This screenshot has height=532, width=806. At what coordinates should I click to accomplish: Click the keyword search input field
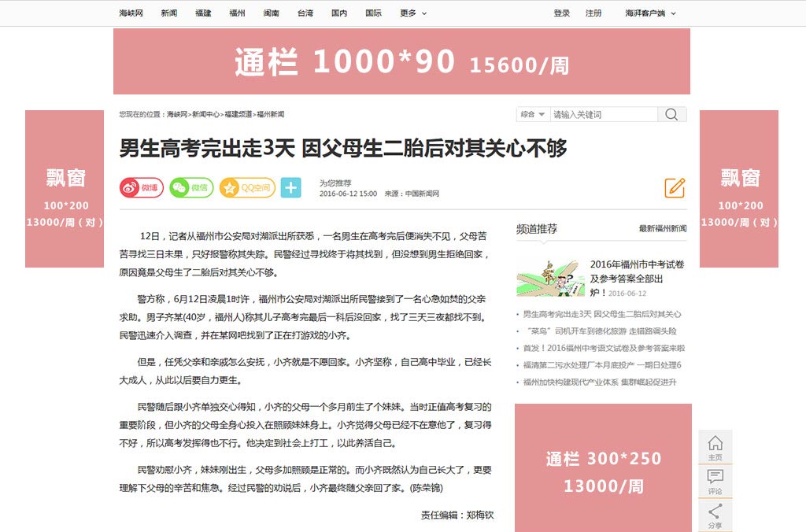pos(603,115)
